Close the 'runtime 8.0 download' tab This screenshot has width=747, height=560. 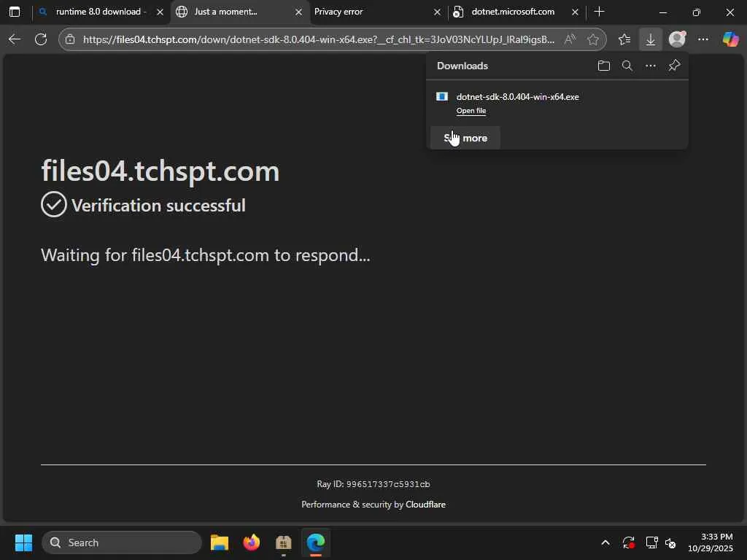coord(160,12)
